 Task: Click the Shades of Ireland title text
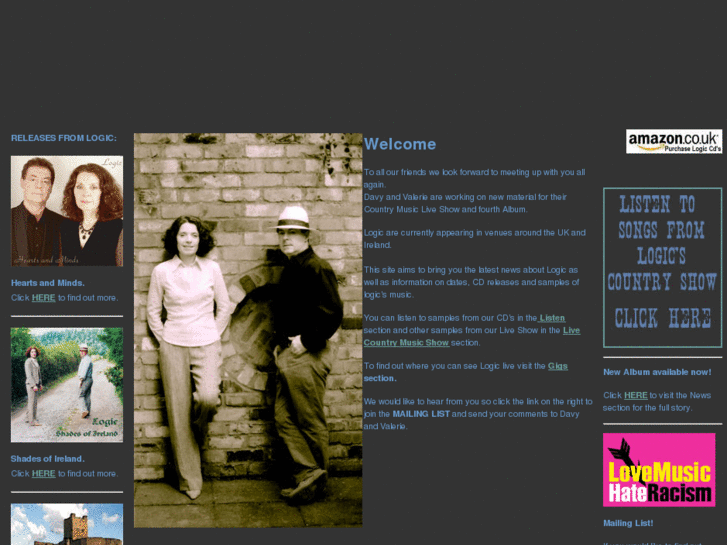(48, 459)
